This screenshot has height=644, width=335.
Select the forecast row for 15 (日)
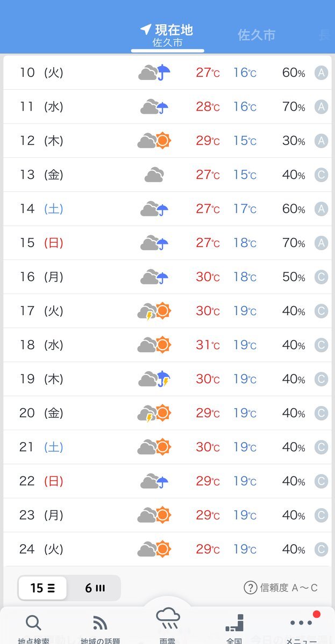coord(167,243)
